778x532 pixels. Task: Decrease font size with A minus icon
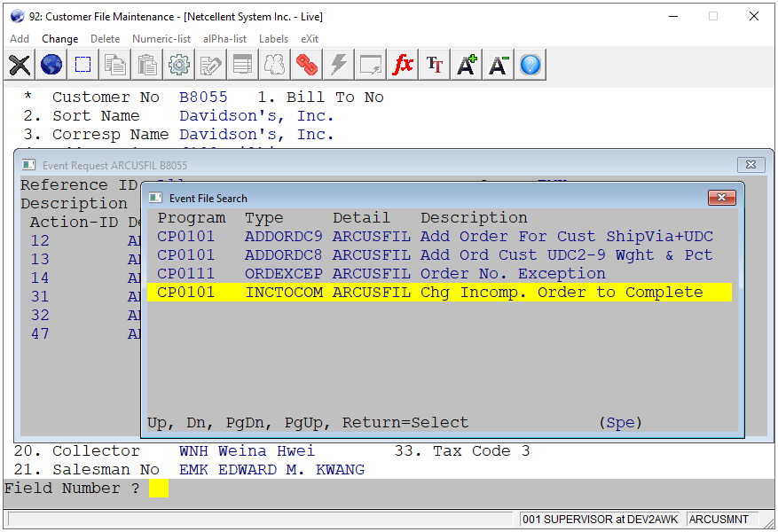(x=499, y=65)
